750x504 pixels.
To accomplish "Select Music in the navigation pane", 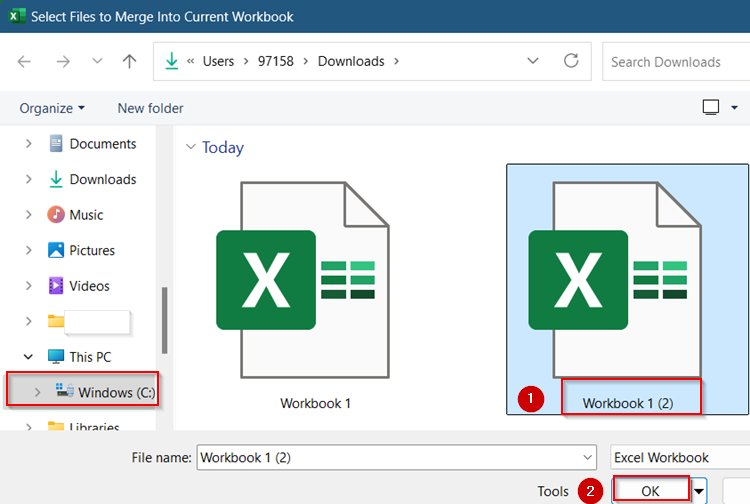I will pos(86,215).
